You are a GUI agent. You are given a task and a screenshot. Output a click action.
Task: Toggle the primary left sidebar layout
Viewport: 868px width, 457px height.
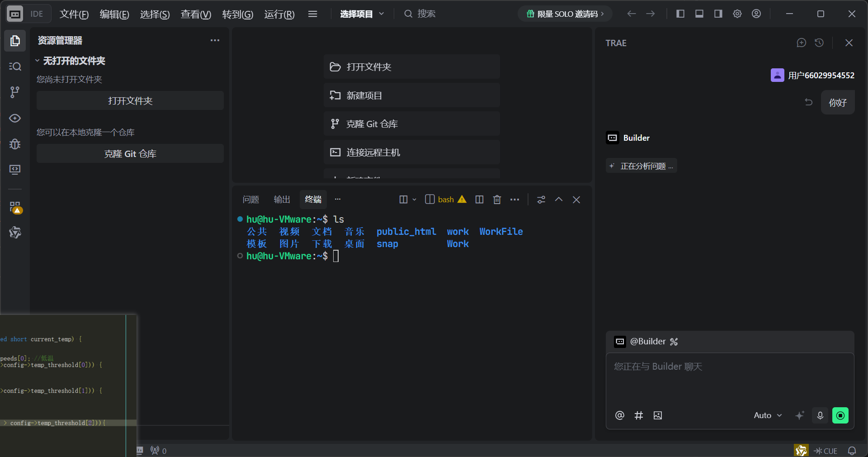click(x=680, y=14)
